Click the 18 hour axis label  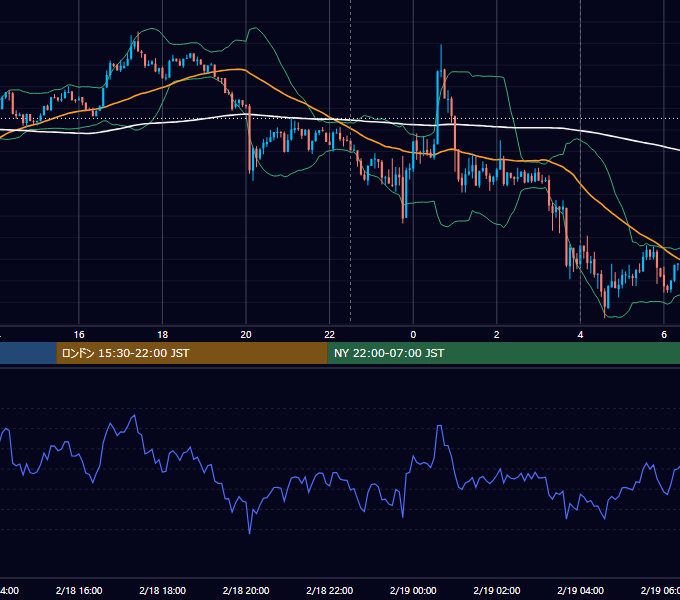(x=163, y=335)
